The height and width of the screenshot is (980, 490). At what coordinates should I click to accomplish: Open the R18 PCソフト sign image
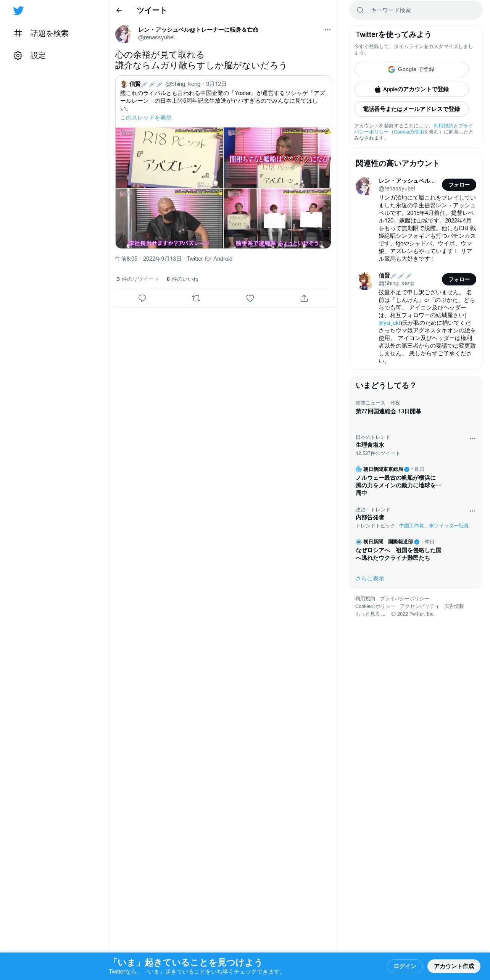pyautogui.click(x=169, y=158)
